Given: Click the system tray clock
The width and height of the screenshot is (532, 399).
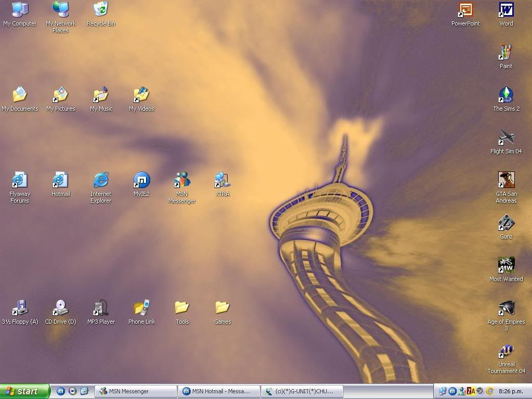Looking at the screenshot, I should click(x=511, y=391).
